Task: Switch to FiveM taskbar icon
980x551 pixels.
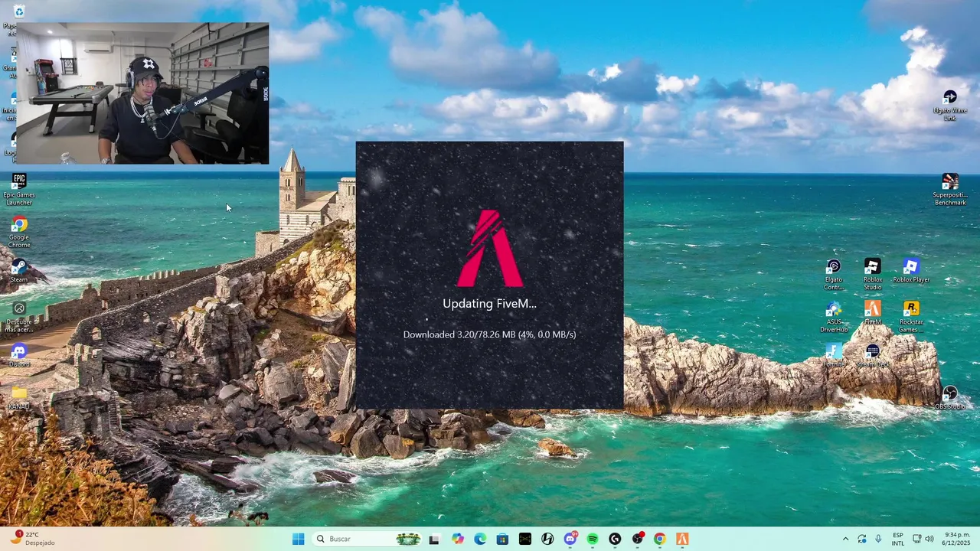Action: tap(682, 539)
